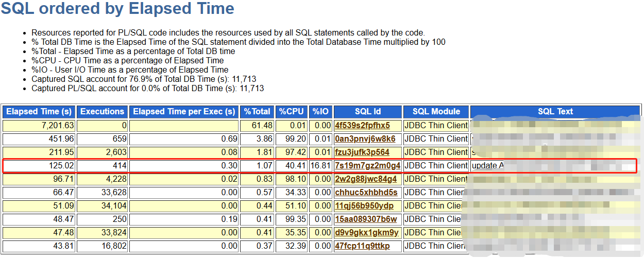Select the 4,228 executions value
Viewport: 644px width, 259px height.
click(116, 179)
